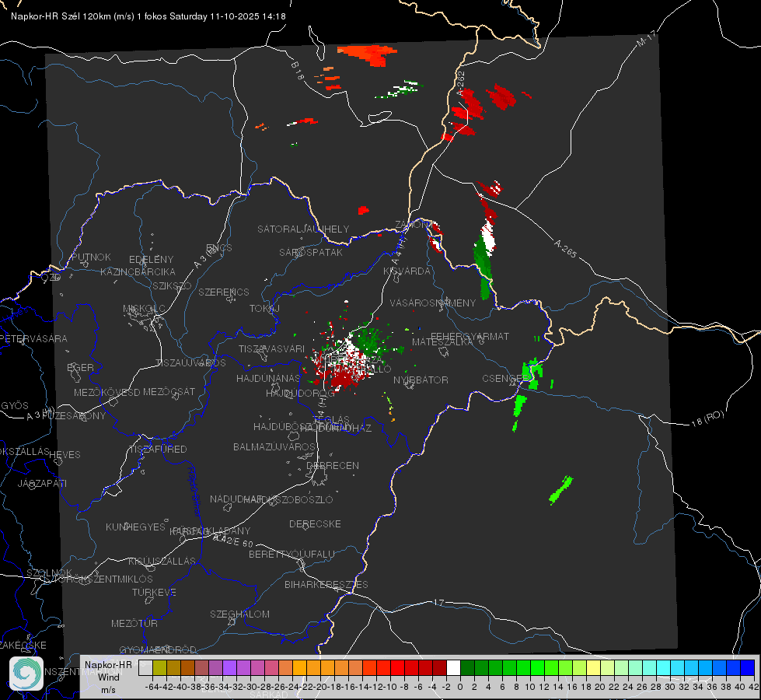Click the TOKAJ city label
Screen dimensions: 761x700
pos(264,309)
